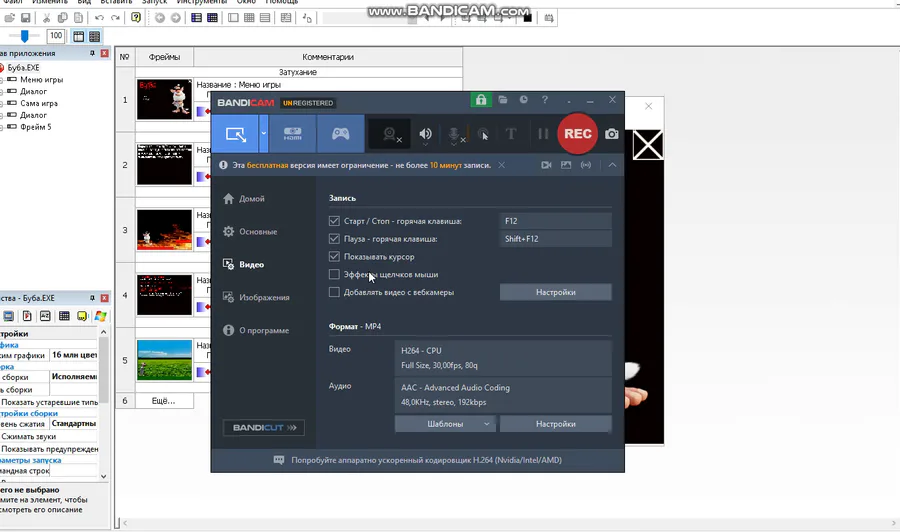Click the save icon in main toolbar
Screen dimensions: 900x532
coord(25,18)
